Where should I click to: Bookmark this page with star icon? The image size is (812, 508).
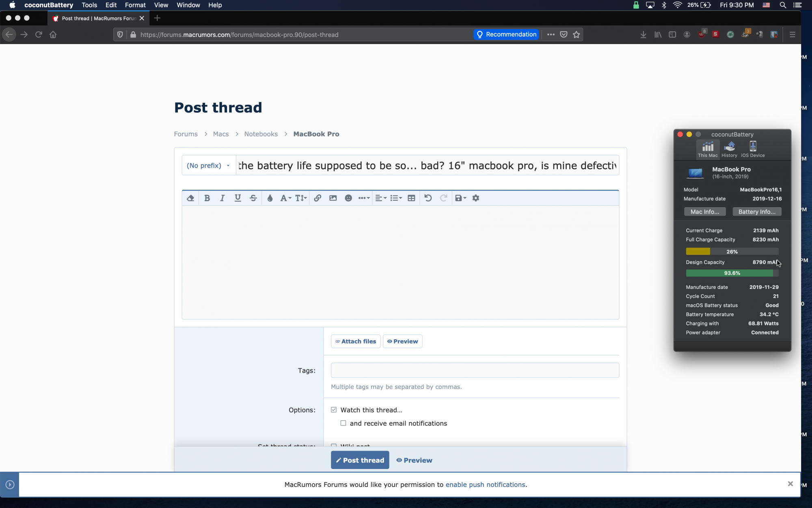[576, 35]
